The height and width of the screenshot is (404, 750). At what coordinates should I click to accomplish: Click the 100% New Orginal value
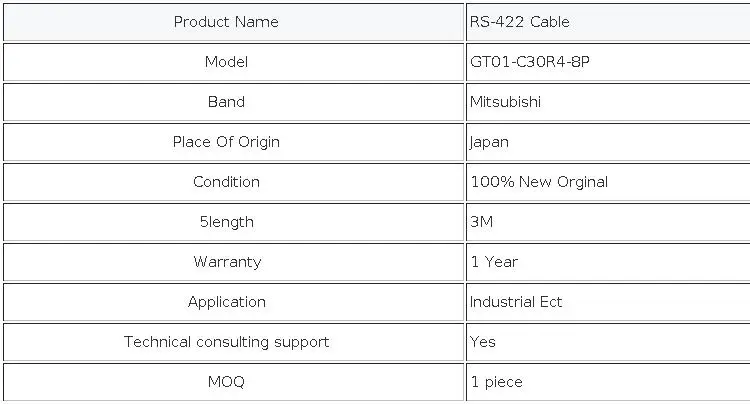pyautogui.click(x=539, y=182)
